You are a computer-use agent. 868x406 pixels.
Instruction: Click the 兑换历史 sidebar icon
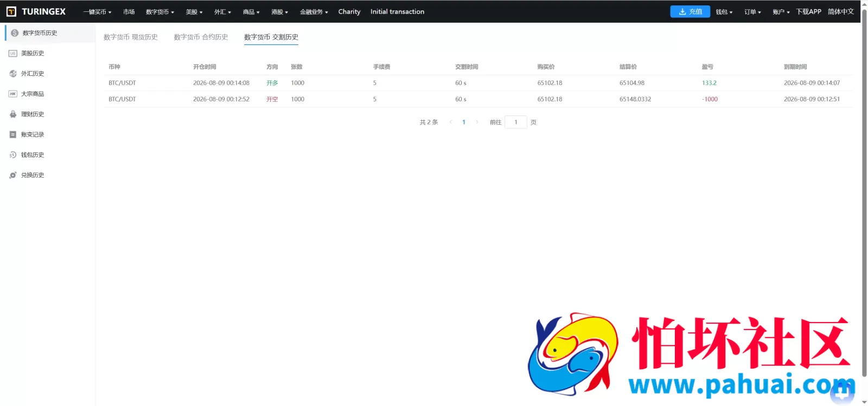tap(13, 175)
